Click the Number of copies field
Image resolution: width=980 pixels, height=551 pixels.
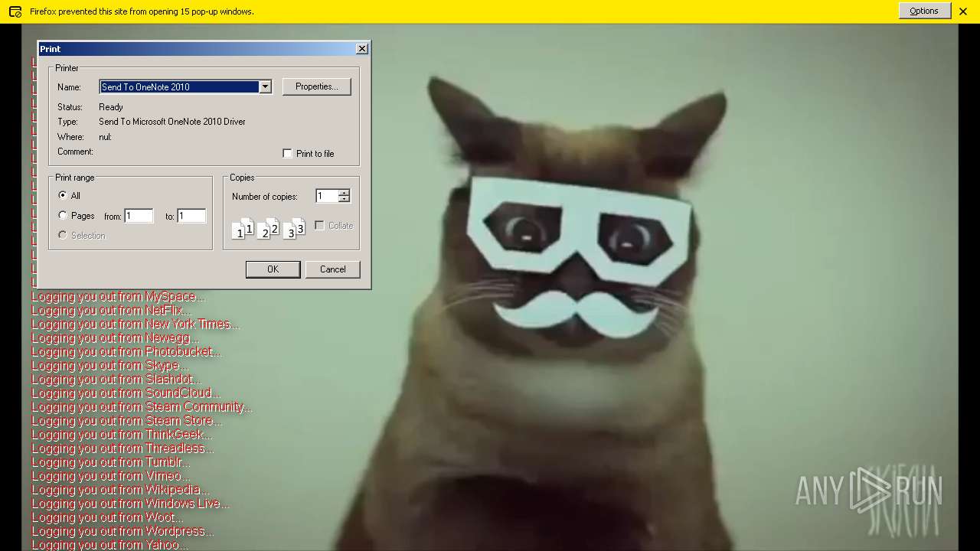tap(327, 196)
